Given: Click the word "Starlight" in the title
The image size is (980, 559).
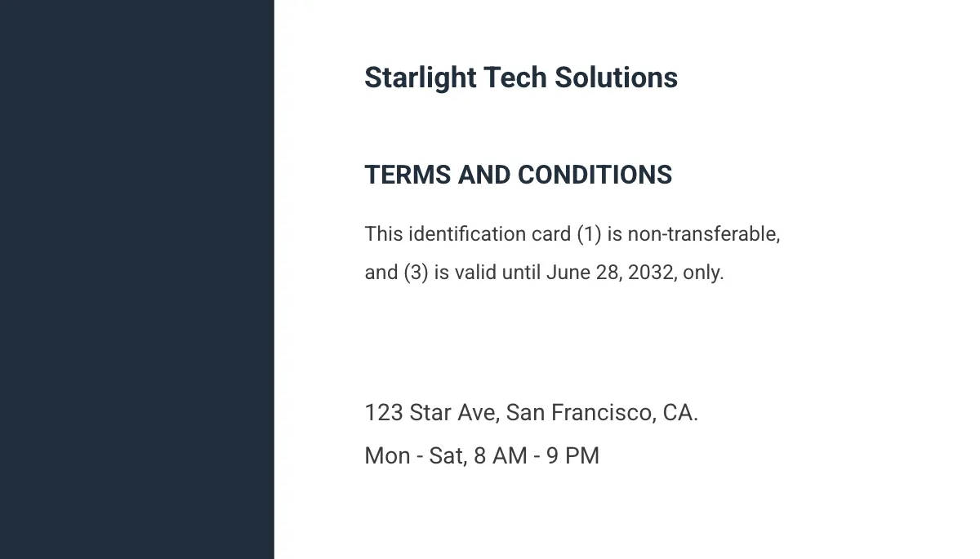Looking at the screenshot, I should point(420,78).
